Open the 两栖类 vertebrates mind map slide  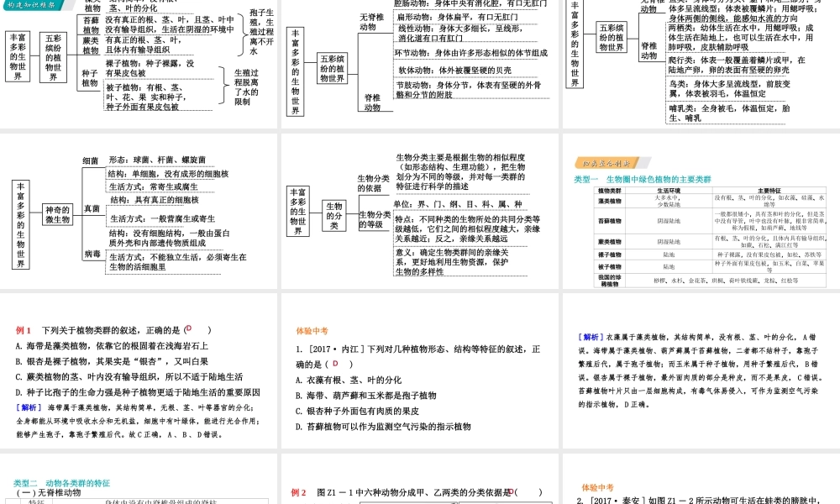click(701, 64)
